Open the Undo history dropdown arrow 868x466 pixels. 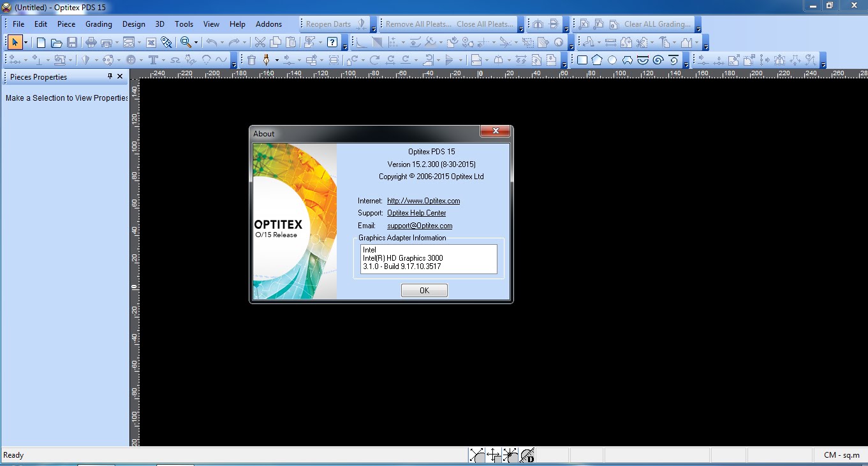(222, 43)
